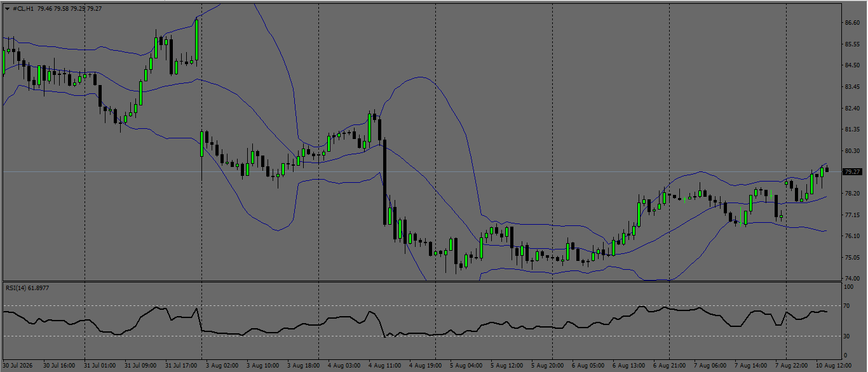The height and width of the screenshot is (372, 868).
Task: Click the 4 Aug 11:00 time label
Action: [x=385, y=366]
